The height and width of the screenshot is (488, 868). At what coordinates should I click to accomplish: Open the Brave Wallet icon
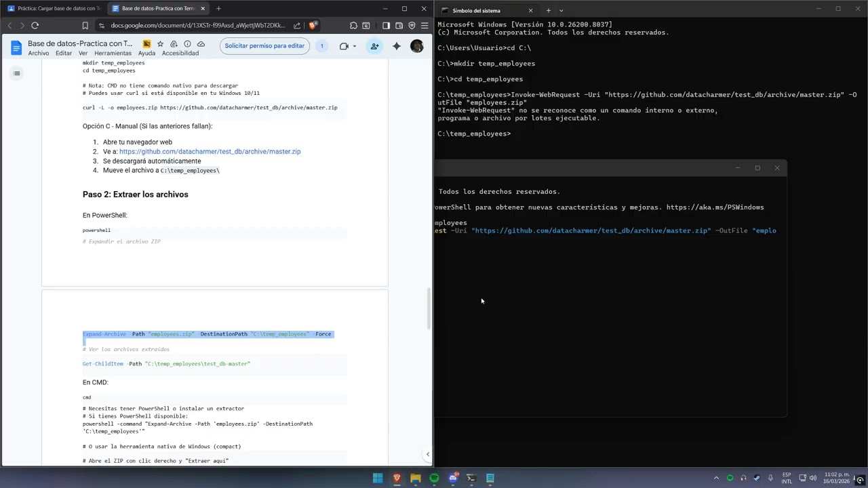coord(399,26)
